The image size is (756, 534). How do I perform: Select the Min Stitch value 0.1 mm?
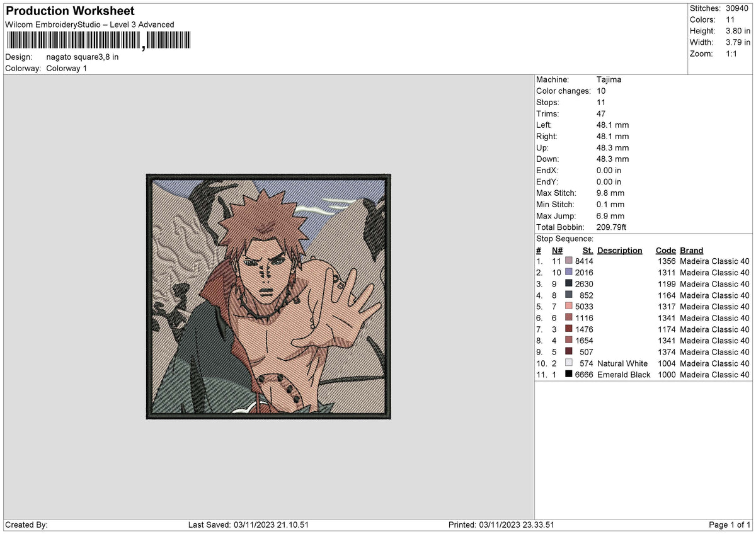tap(610, 205)
